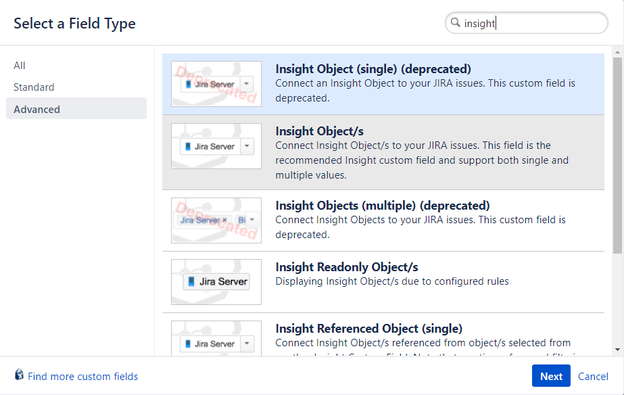Click 'Displaying Insight Object/s due to configured rules'
The height and width of the screenshot is (395, 624).
392,281
